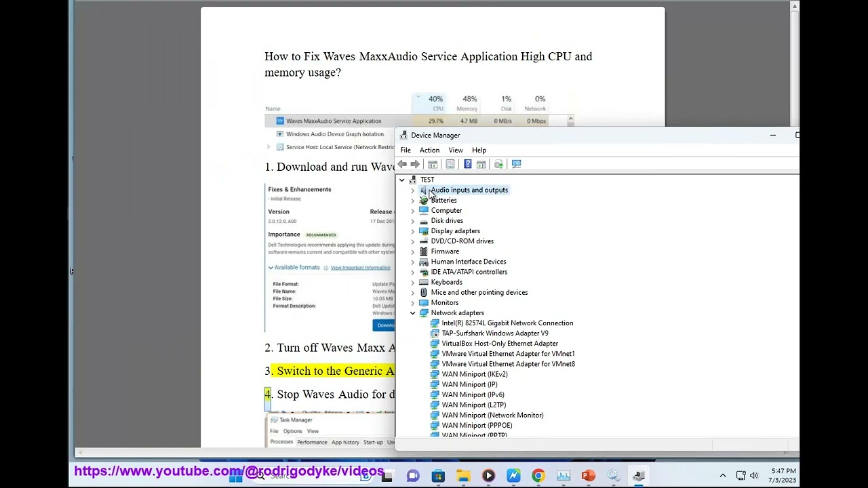Expand the DVD/CD-ROM drives category
Viewport: 868px width, 488px height.
tap(412, 241)
